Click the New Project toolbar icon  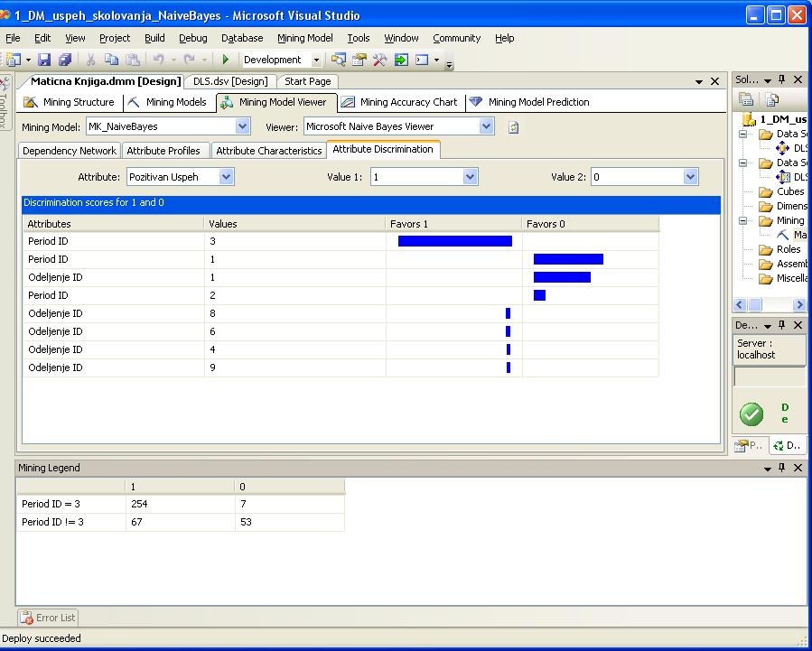tap(13, 60)
